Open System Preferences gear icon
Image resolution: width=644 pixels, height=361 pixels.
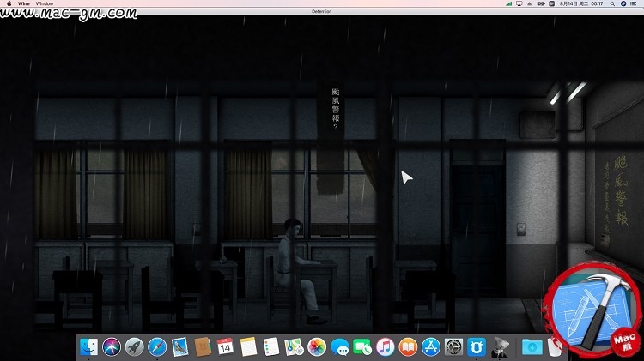(x=454, y=347)
